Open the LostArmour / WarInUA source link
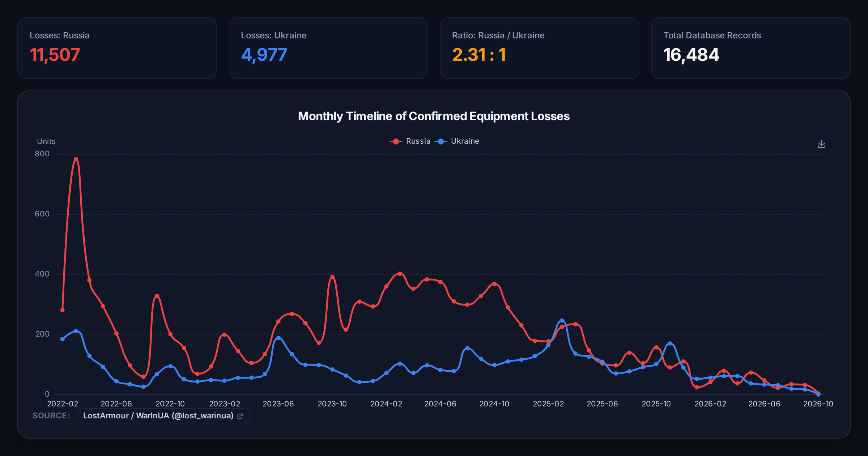 (163, 416)
